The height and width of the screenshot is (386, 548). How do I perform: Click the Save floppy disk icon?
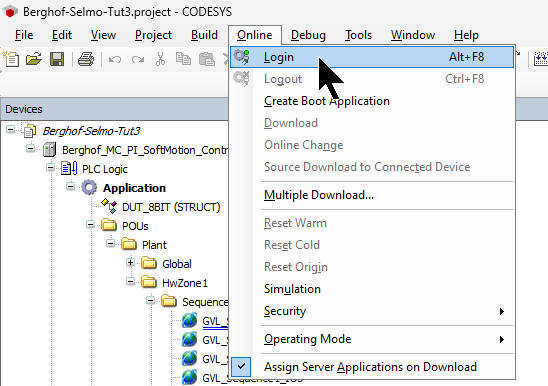coord(57,59)
